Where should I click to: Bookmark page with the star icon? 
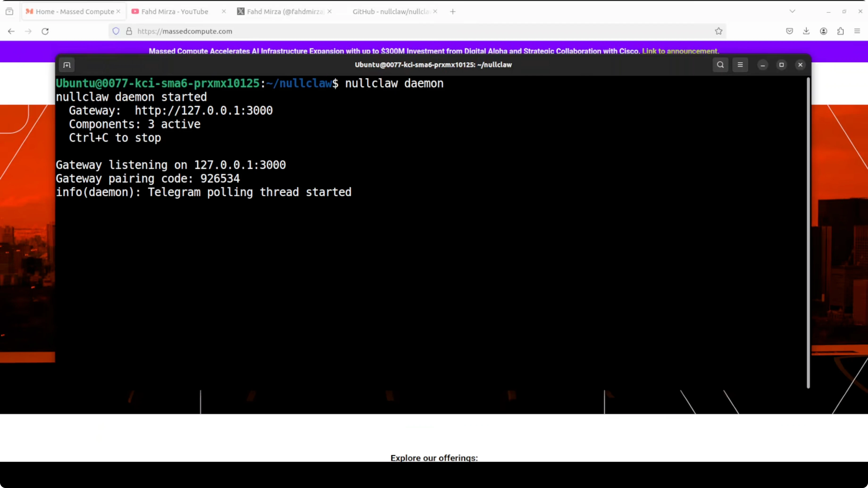point(718,31)
